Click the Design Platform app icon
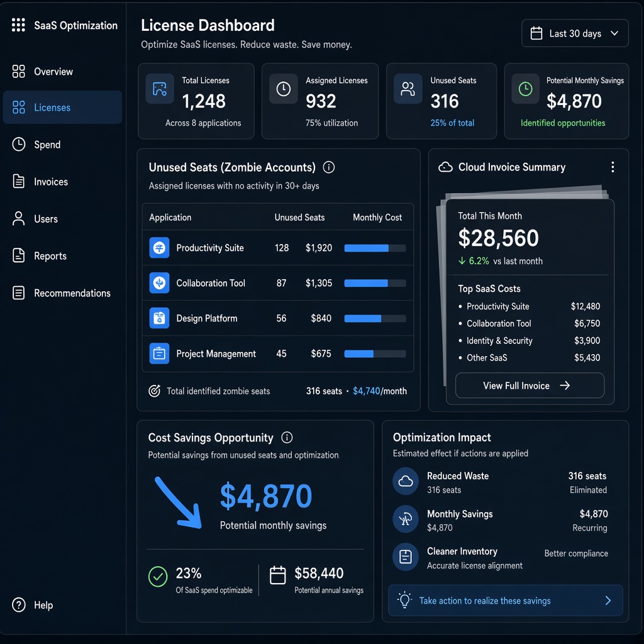The width and height of the screenshot is (644, 644). click(159, 318)
